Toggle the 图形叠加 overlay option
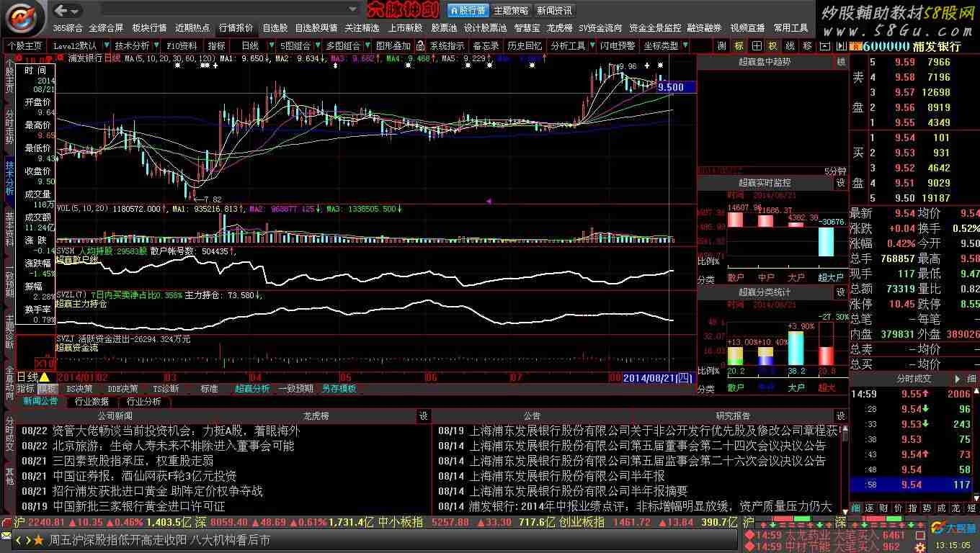The height and width of the screenshot is (553, 980). click(x=393, y=45)
